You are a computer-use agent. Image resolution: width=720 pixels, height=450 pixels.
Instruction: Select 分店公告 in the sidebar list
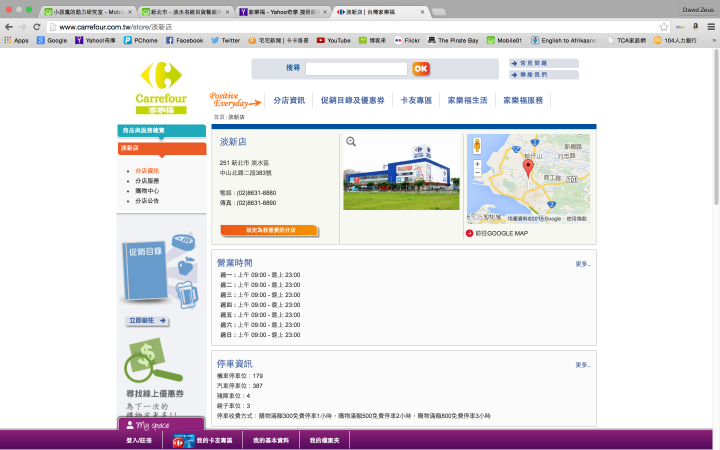tap(147, 201)
